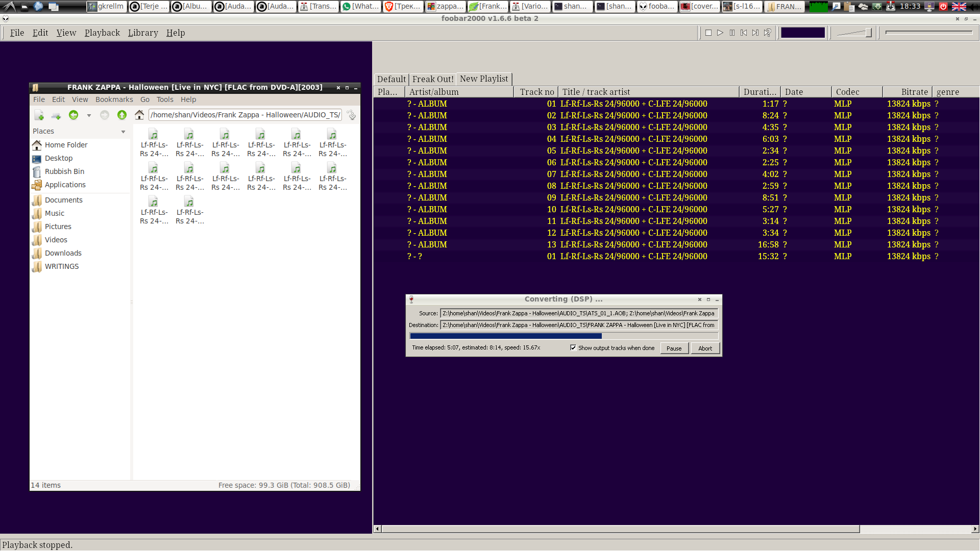Adjust the foobar2000 volume slider
Screen dimensions: 980x551
point(854,33)
